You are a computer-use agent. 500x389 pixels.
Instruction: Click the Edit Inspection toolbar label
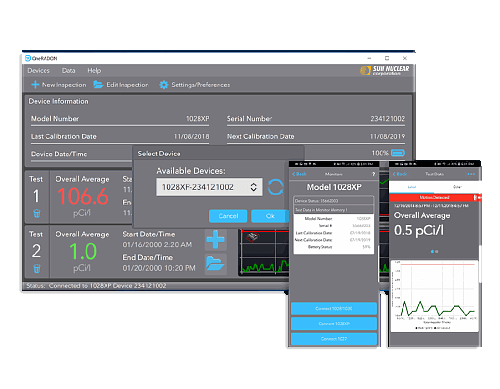(127, 85)
